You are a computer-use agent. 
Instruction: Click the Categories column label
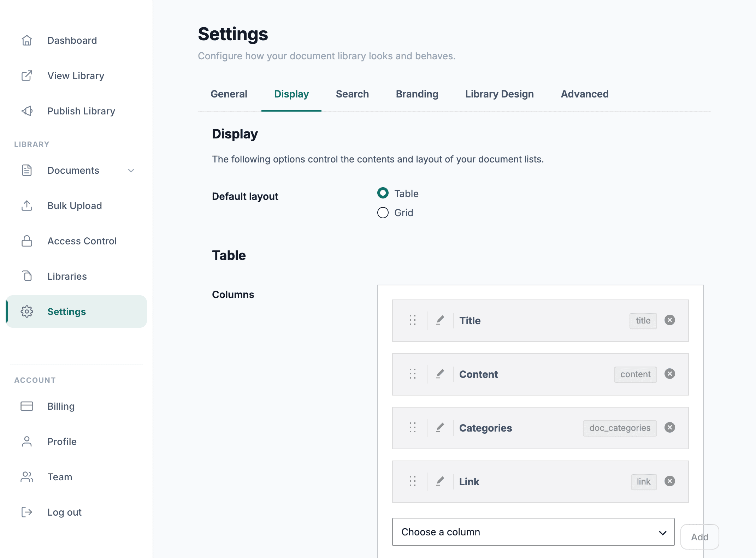[x=485, y=428]
